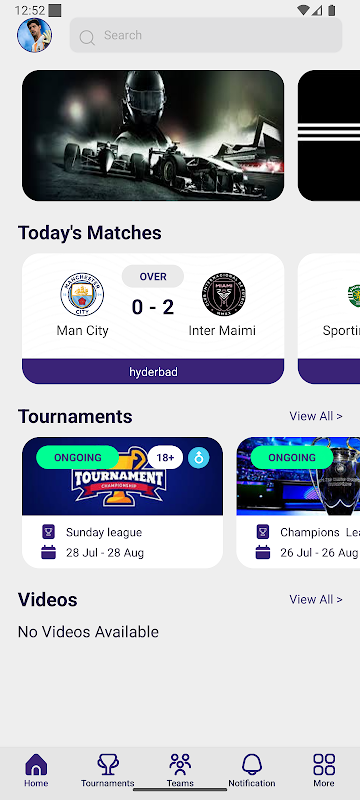Tap the ONGOING badge on Sunday league
This screenshot has width=360, height=800.
click(x=78, y=458)
